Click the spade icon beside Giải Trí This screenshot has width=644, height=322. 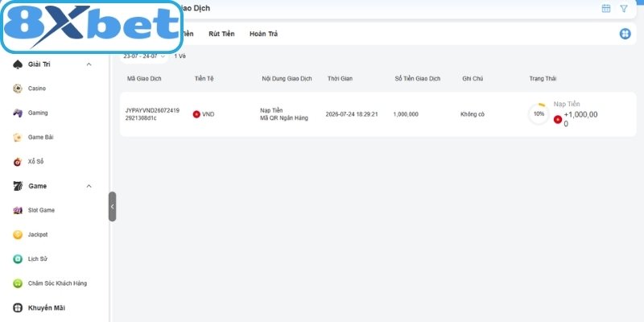[17, 64]
